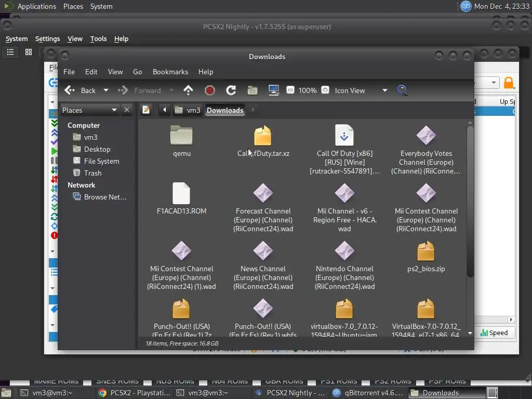Click the qBittorrent tray icon
The height and width of the screenshot is (399, 532).
click(x=465, y=6)
